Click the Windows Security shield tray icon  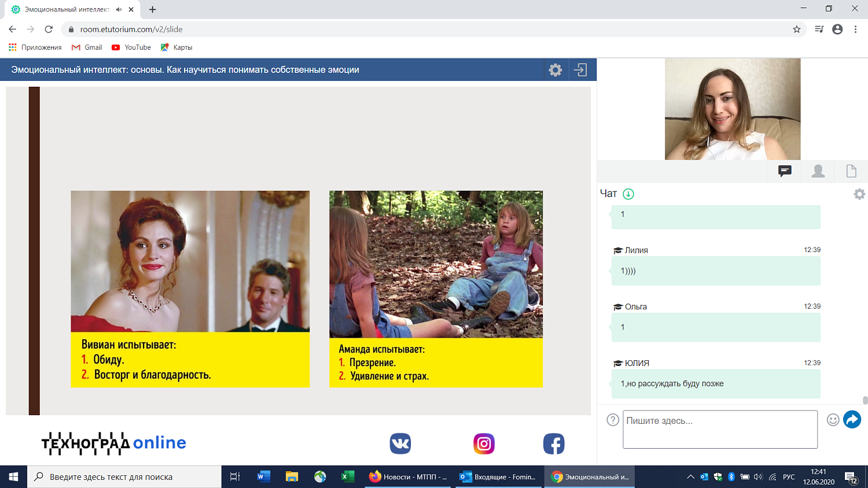(718, 477)
